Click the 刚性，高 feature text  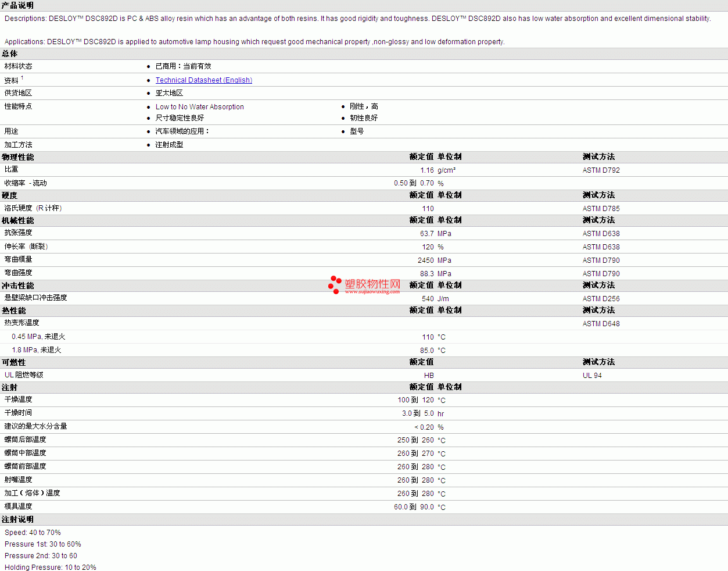click(364, 106)
